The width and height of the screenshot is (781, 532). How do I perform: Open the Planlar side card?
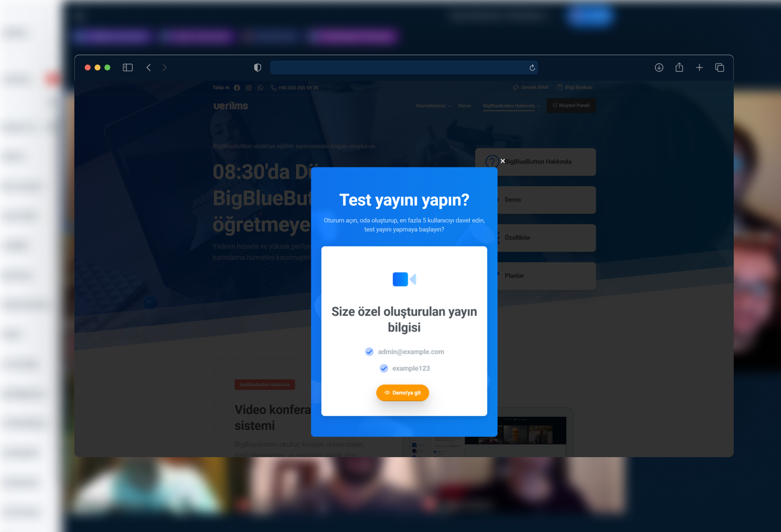tap(547, 276)
